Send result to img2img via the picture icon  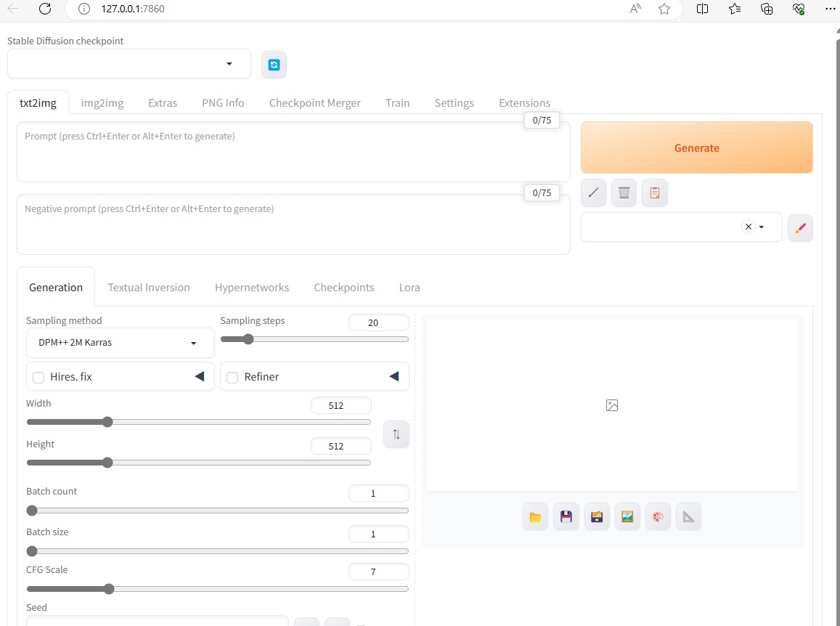point(627,516)
